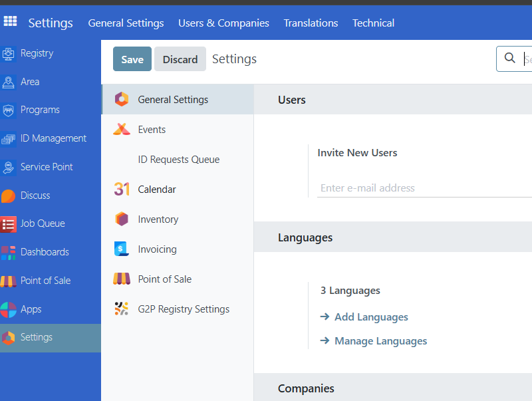Image resolution: width=532 pixels, height=401 pixels.
Task: Open the Technical menu
Action: (x=373, y=23)
